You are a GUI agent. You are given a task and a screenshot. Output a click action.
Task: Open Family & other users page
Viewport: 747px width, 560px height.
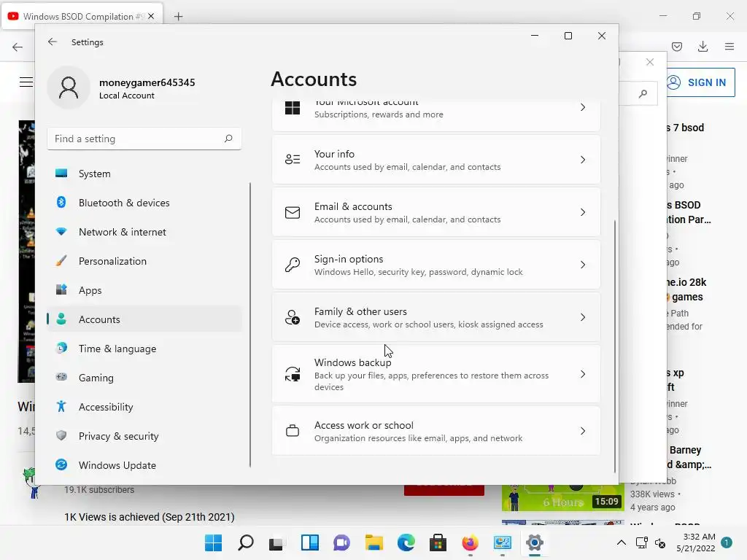[x=436, y=317]
